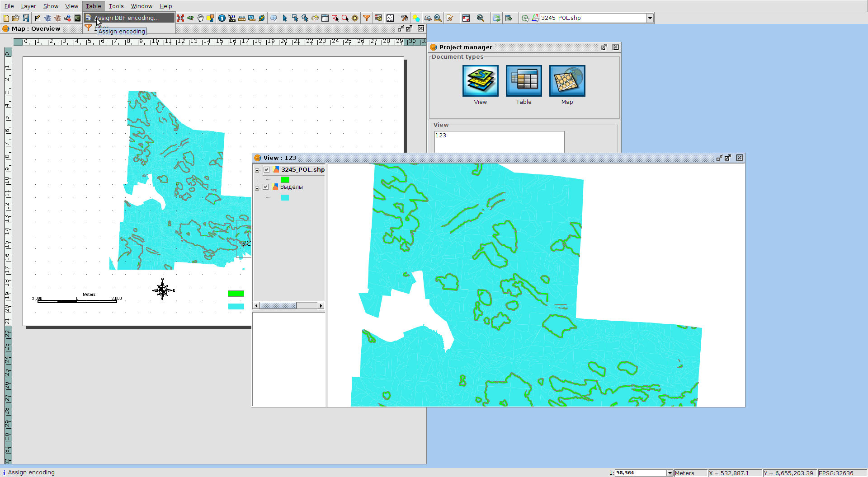Viewport: 868px width, 477px height.
Task: Uncheck the 3245_POL.shp layer visibility
Action: tap(267, 170)
